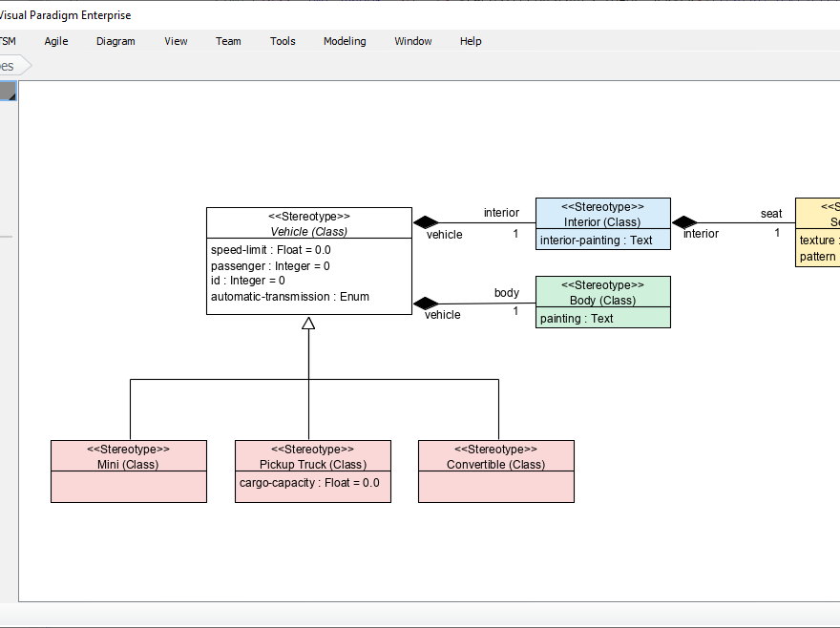Open the Help menu
The height and width of the screenshot is (628, 840).
click(471, 41)
